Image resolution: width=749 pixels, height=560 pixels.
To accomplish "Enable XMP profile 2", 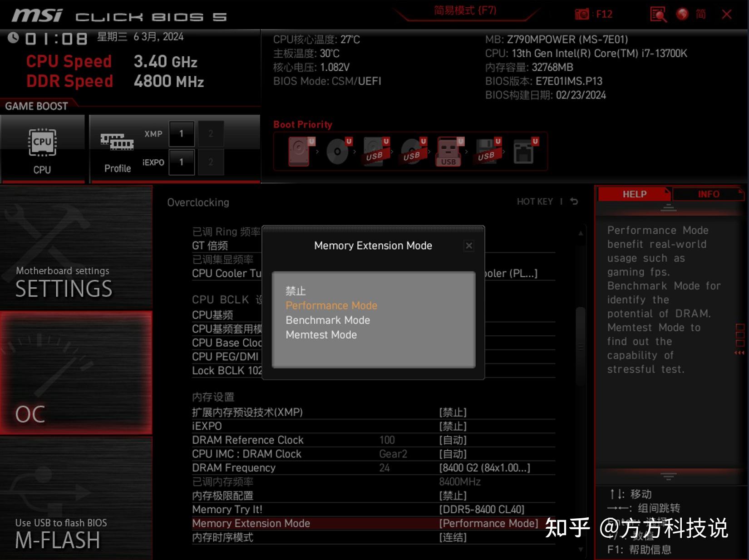I will (211, 133).
